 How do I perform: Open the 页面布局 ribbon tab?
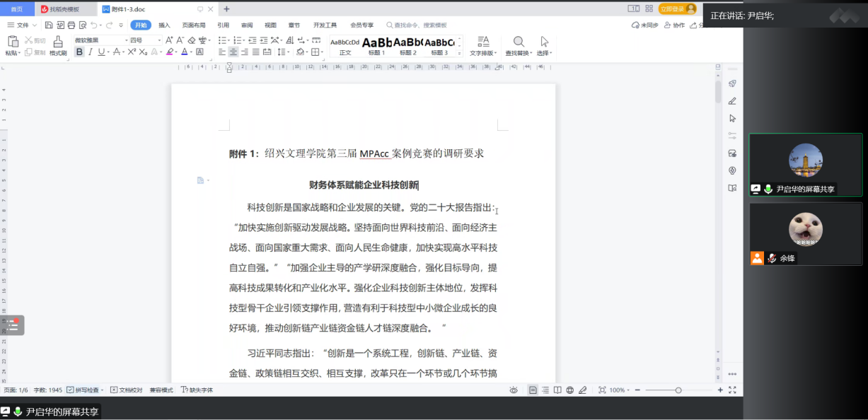(194, 25)
